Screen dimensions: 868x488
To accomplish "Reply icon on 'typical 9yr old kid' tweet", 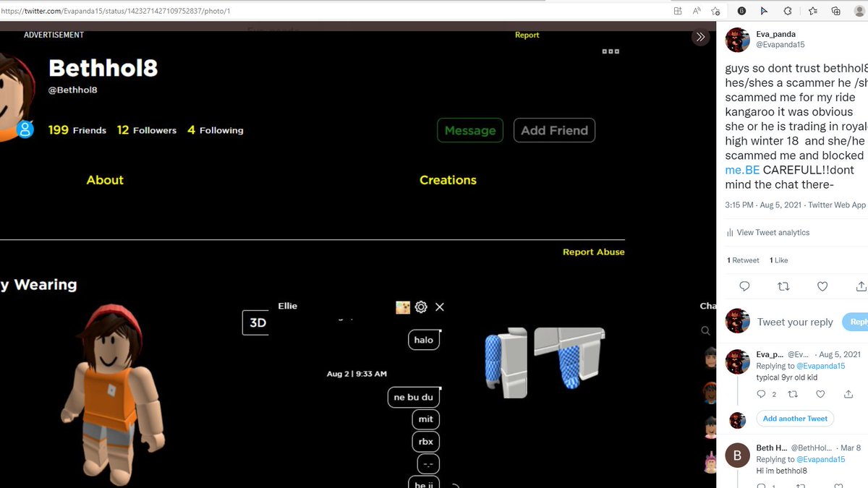I will tap(761, 394).
